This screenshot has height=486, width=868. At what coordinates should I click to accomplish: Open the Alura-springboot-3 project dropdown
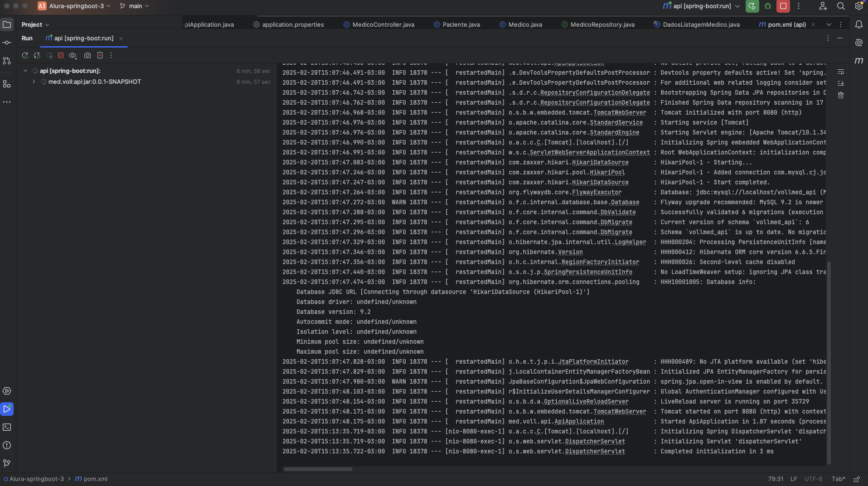[74, 6]
